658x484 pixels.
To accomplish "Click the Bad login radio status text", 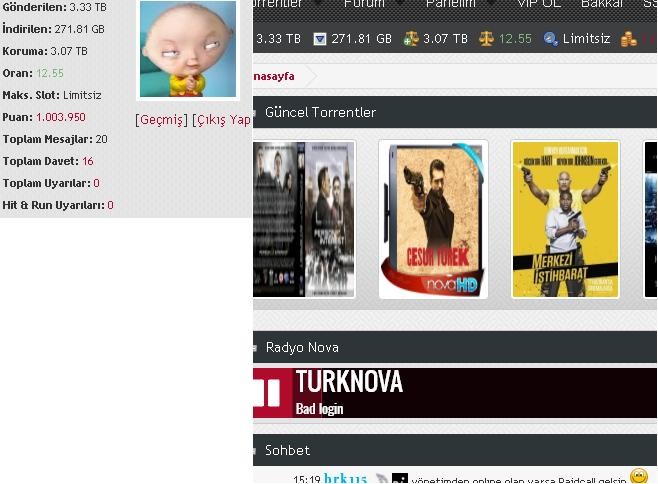I will pyautogui.click(x=319, y=408).
